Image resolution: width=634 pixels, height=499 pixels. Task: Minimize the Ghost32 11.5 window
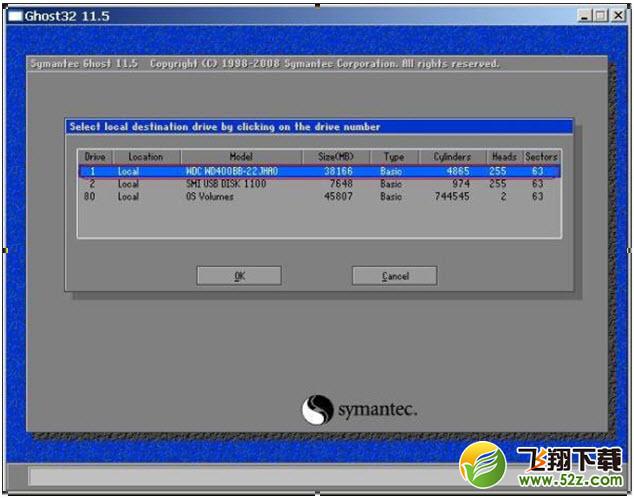[x=584, y=16]
